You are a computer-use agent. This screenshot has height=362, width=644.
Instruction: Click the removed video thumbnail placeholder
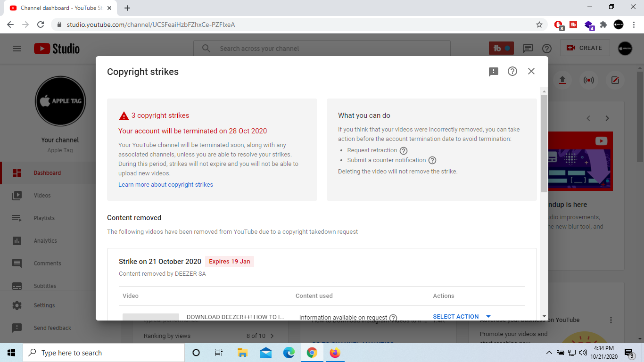[151, 317]
